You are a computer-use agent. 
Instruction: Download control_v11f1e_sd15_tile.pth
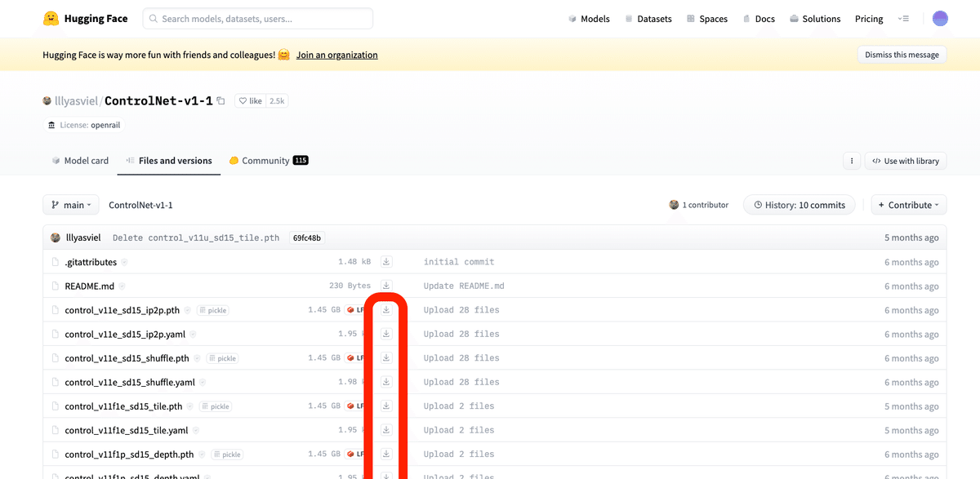[386, 406]
